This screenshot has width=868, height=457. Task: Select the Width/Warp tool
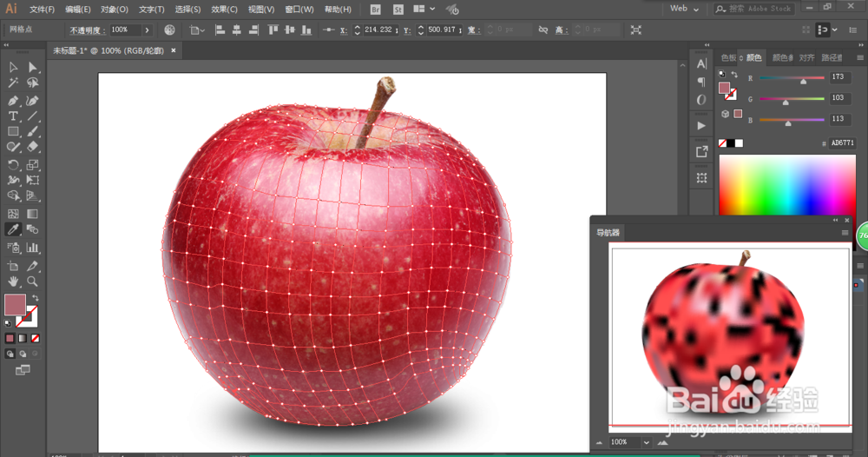point(13,181)
